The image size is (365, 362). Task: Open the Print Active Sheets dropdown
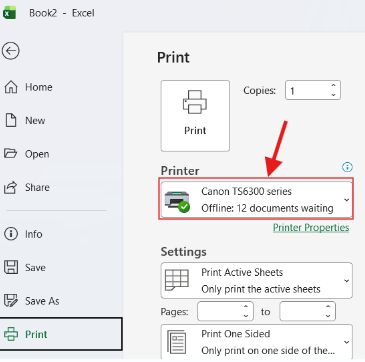(257, 280)
